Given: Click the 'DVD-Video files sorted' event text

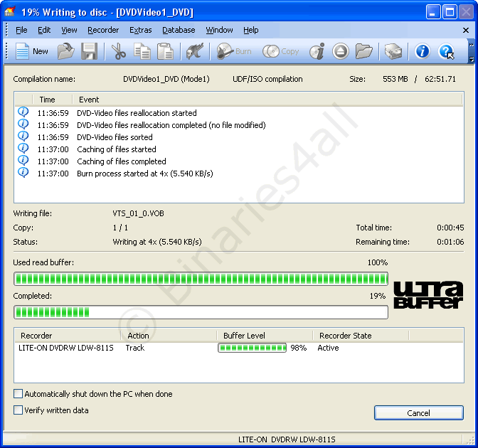Looking at the screenshot, I should tap(115, 137).
